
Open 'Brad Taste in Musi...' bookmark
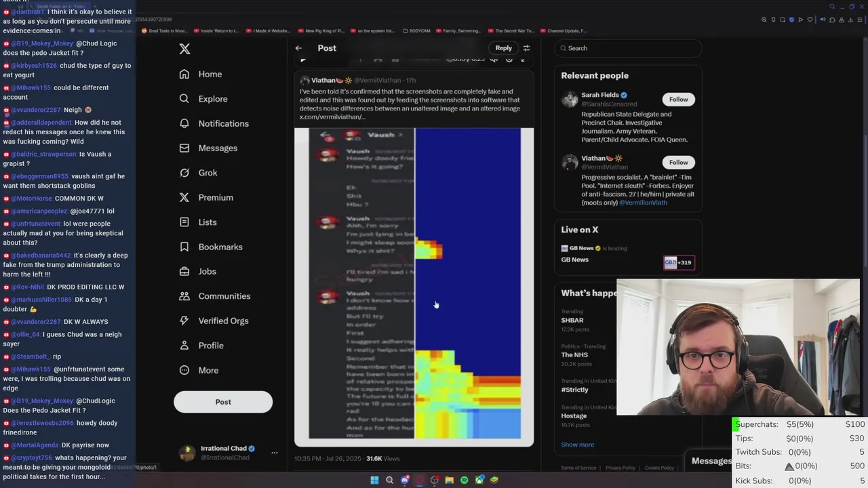pyautogui.click(x=165, y=30)
